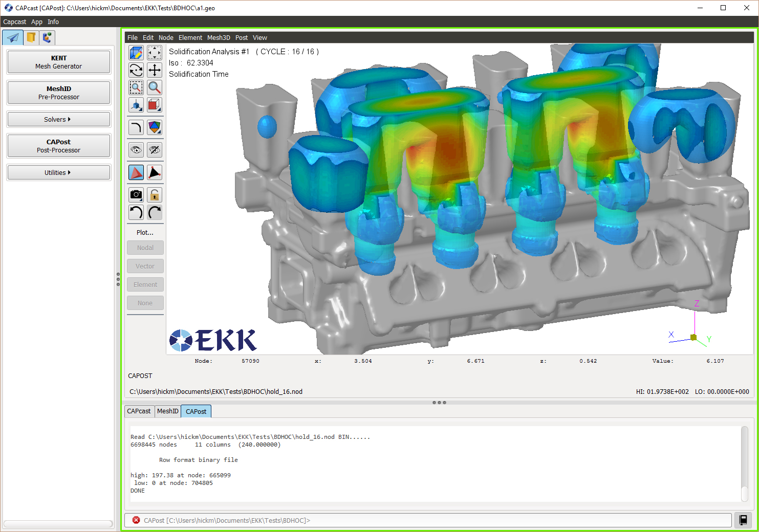Click the CAPost command input field

tap(428, 520)
